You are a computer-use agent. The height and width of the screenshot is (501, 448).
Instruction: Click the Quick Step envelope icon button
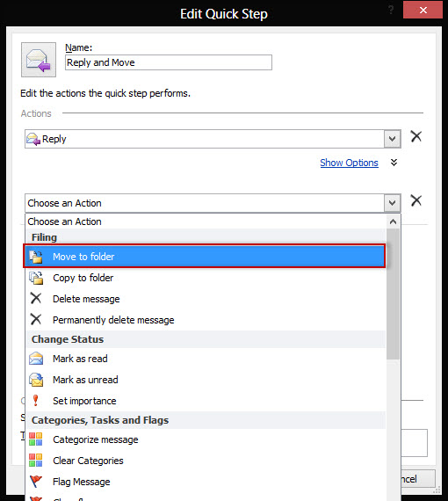(x=39, y=60)
